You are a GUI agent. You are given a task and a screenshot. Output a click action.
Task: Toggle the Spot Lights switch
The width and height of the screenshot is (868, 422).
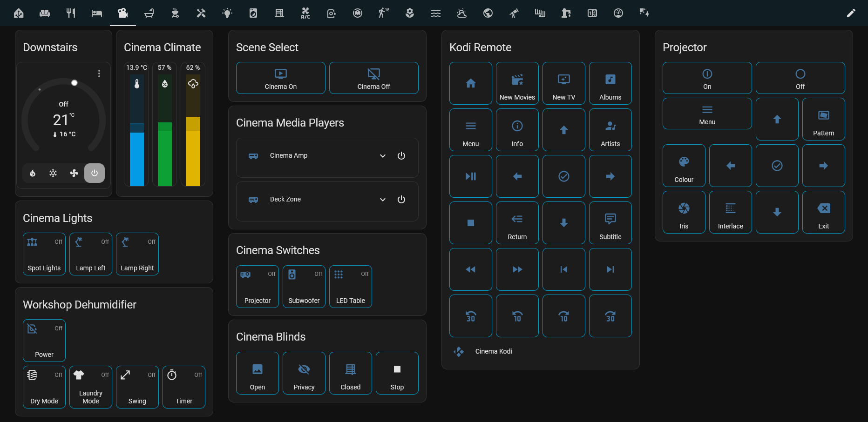[x=44, y=254]
